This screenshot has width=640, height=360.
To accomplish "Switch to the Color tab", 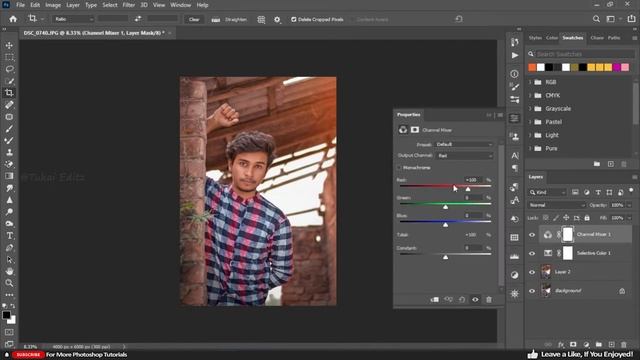I will click(552, 38).
